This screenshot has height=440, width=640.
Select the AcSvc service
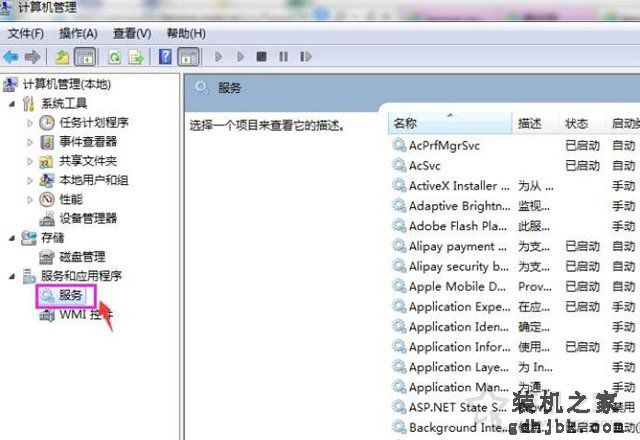pyautogui.click(x=424, y=166)
